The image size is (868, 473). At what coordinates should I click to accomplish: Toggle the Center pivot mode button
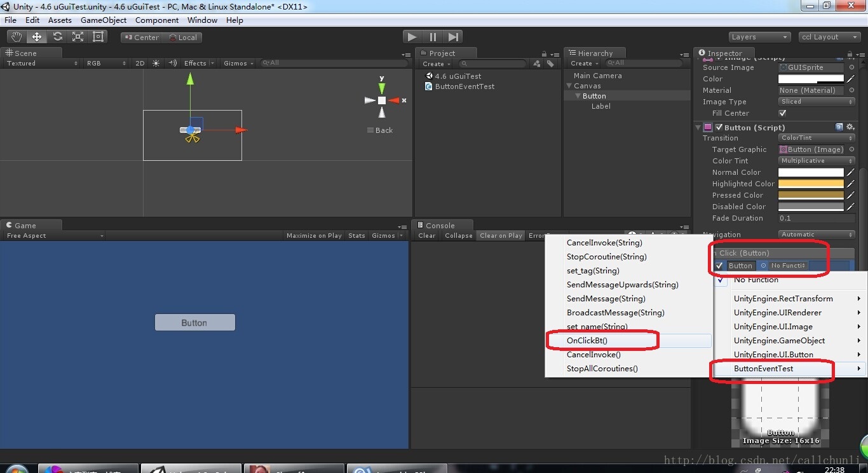click(x=141, y=37)
